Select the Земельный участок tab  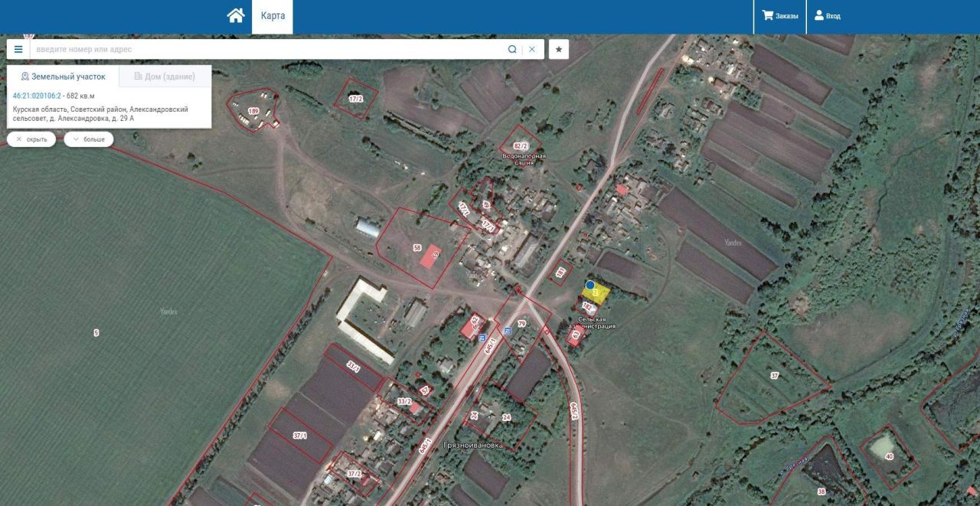[x=63, y=77]
